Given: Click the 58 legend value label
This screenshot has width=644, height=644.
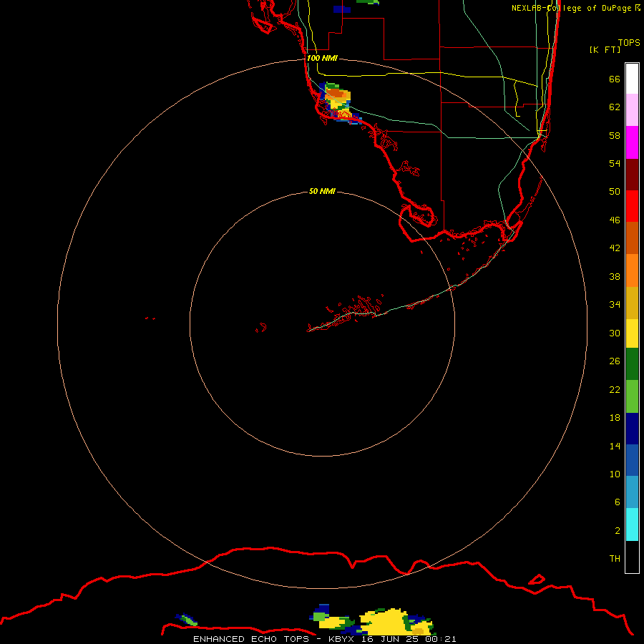Looking at the screenshot, I should 615,135.
